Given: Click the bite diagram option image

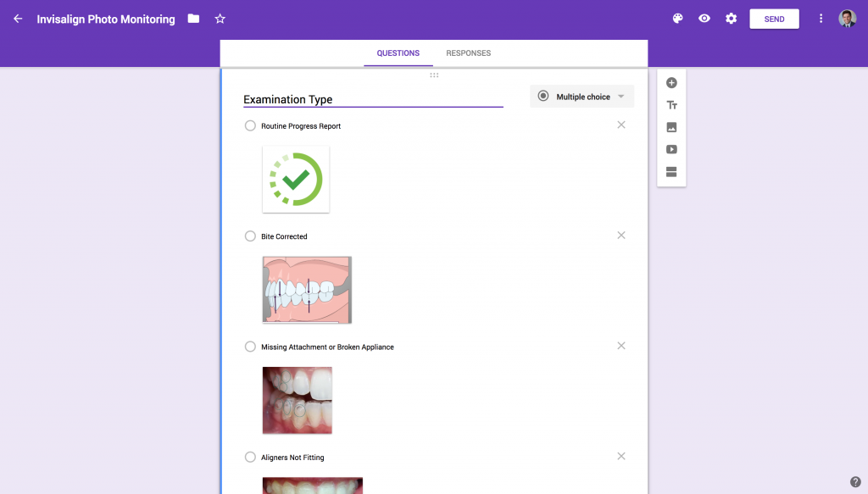Looking at the screenshot, I should click(x=307, y=290).
